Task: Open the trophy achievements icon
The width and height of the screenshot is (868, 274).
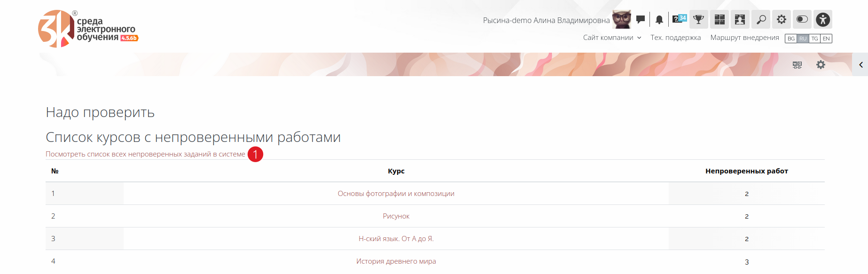Action: (699, 19)
